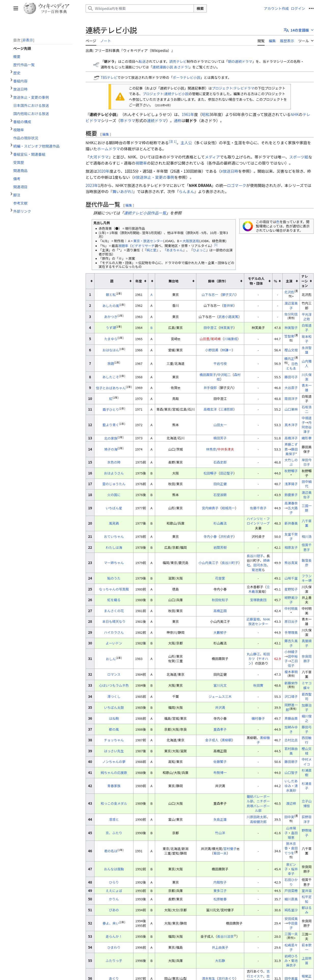Viewport: 327px width, 980px height.
Task: Open the main hamburger menu
Action: 16,8
